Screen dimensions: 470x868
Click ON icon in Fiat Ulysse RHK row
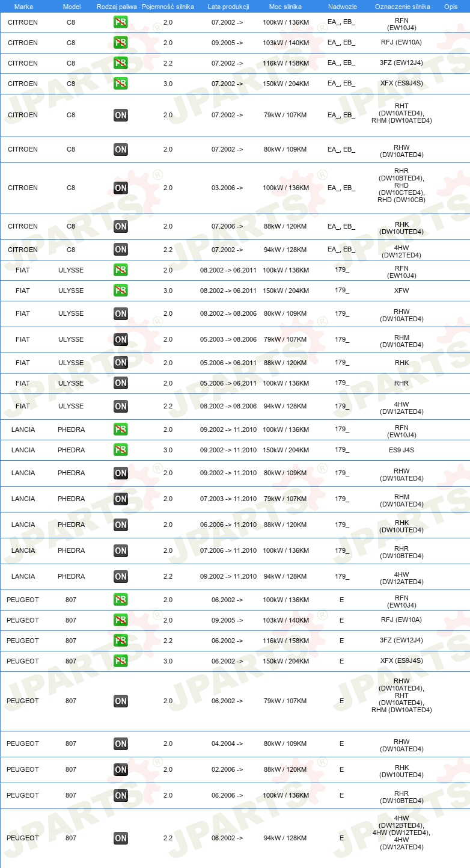coord(120,363)
